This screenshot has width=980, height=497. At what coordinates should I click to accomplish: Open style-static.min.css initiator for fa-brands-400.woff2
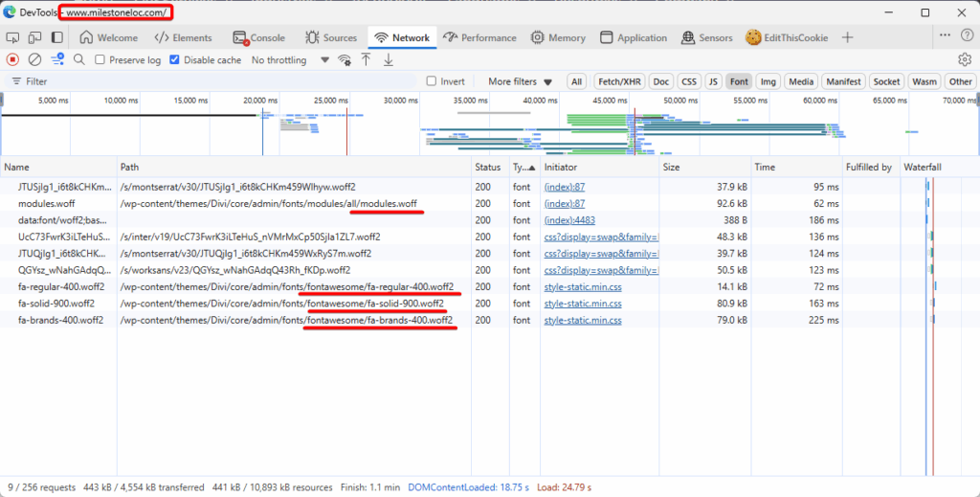tap(583, 320)
